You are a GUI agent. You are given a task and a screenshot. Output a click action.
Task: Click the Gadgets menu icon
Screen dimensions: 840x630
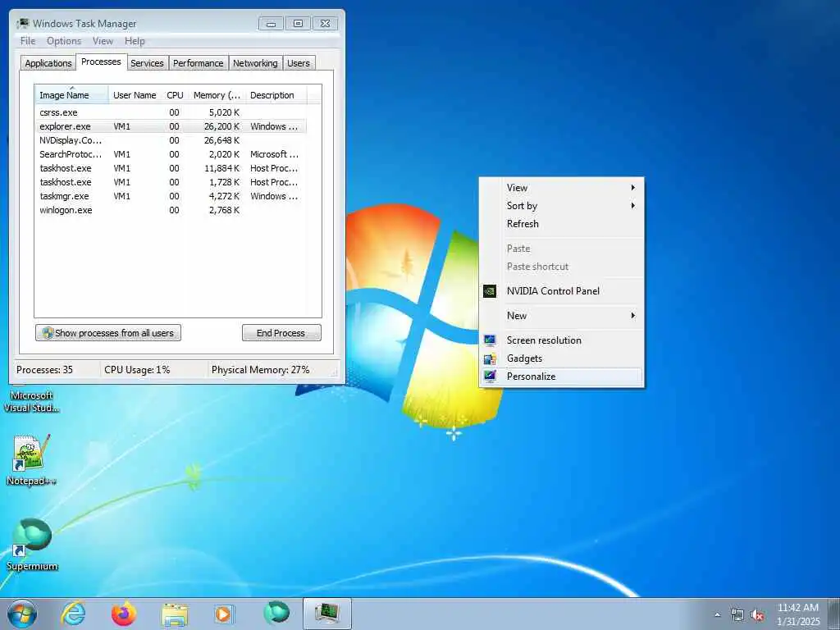490,358
